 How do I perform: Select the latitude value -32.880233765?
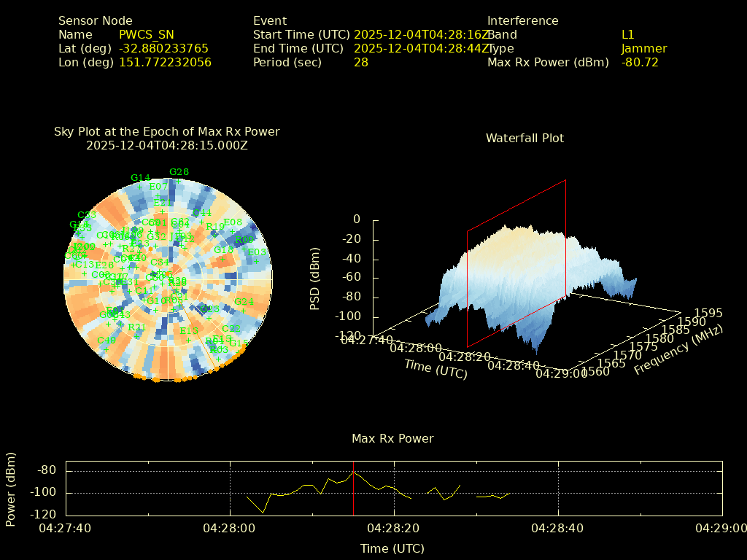pos(163,49)
